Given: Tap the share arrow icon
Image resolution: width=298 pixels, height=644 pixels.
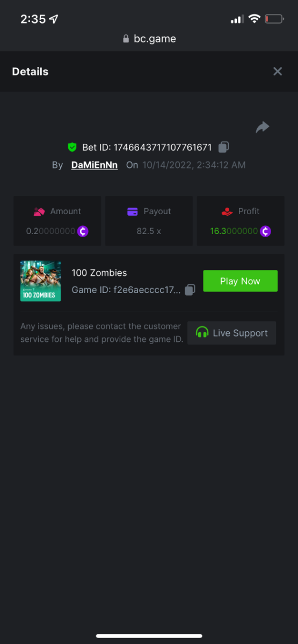Looking at the screenshot, I should coord(262,127).
